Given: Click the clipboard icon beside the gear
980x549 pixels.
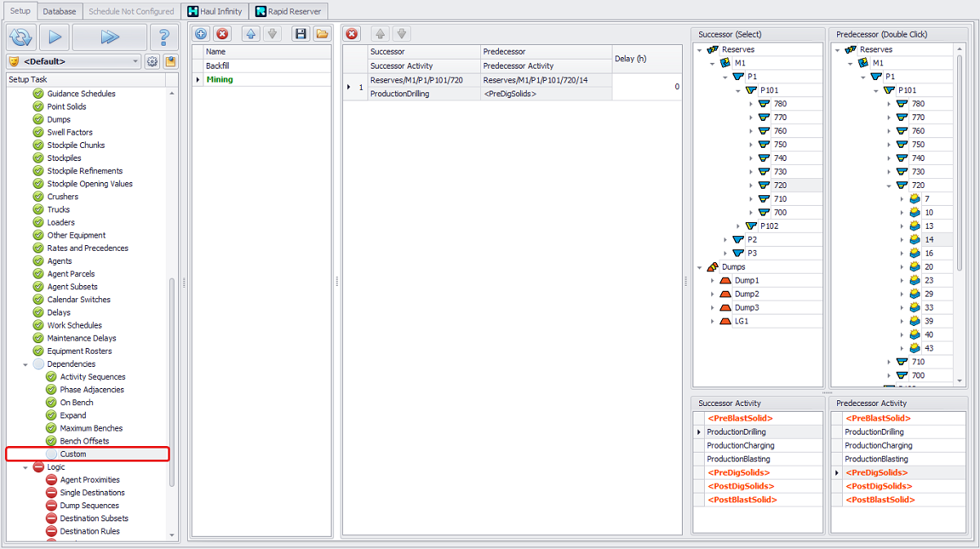Looking at the screenshot, I should (171, 61).
